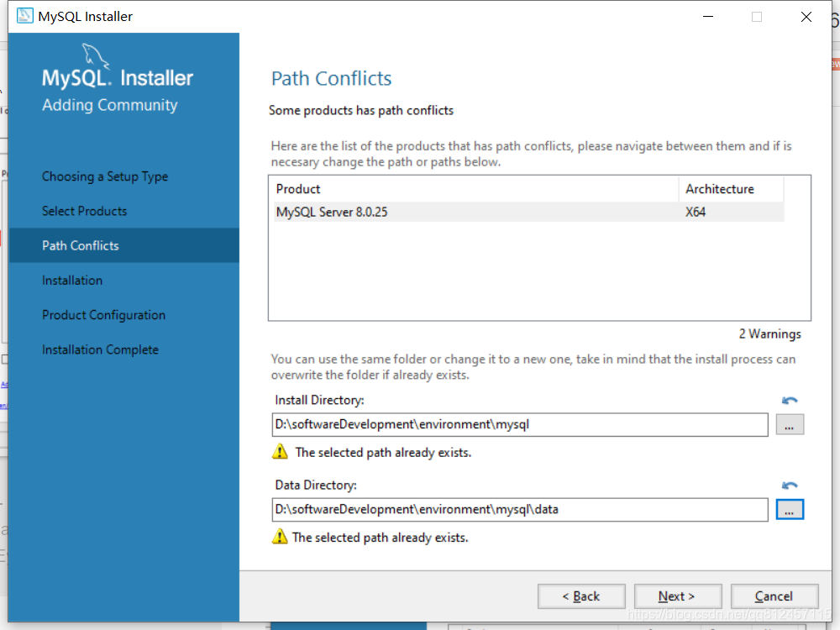Open the Installation step
The width and height of the screenshot is (840, 630).
tap(72, 281)
